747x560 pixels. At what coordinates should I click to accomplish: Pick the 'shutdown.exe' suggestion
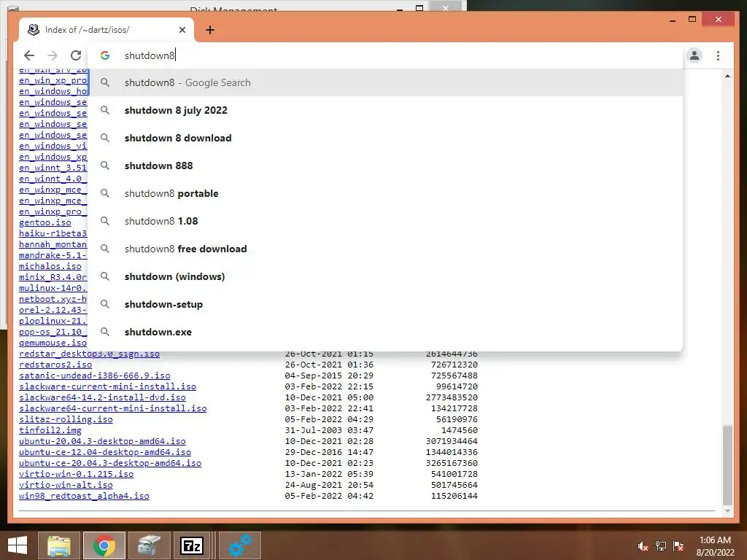(x=385, y=332)
